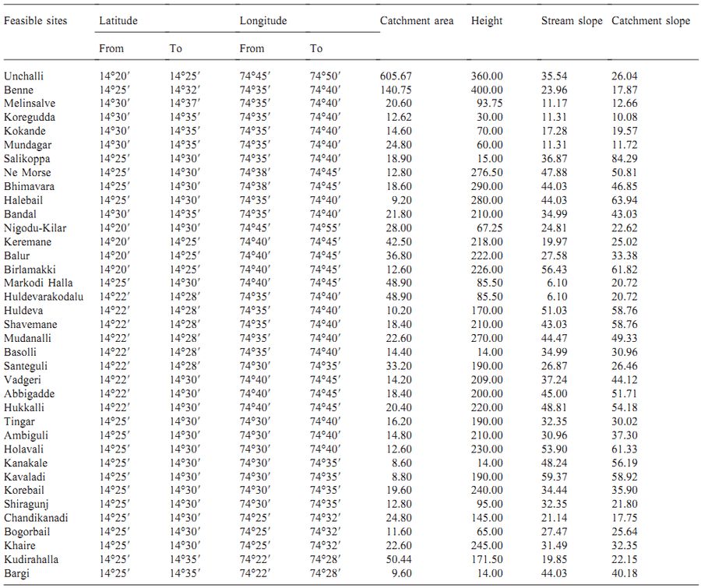Select the Catchment area column header
Screen dimensions: 701x588
click(416, 21)
